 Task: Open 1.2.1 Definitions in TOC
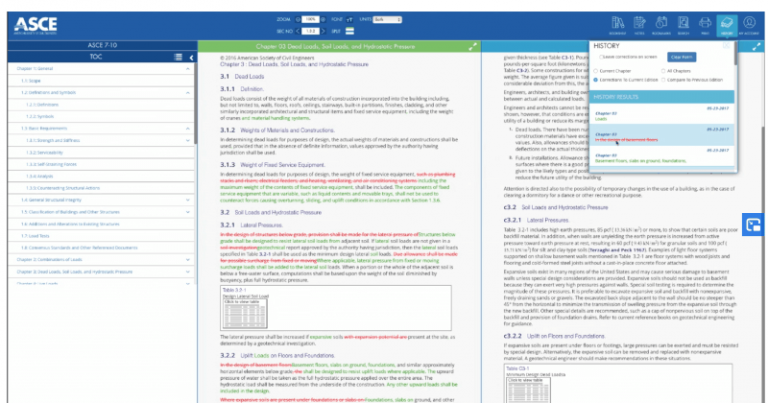pos(42,105)
